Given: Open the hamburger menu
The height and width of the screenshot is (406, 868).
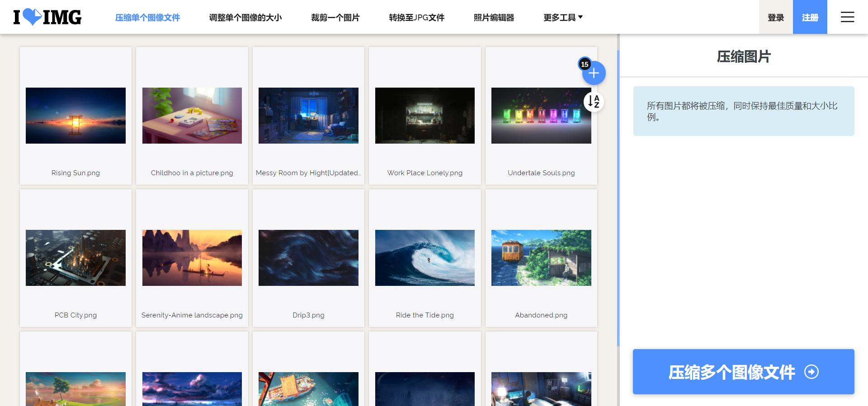Looking at the screenshot, I should (847, 17).
